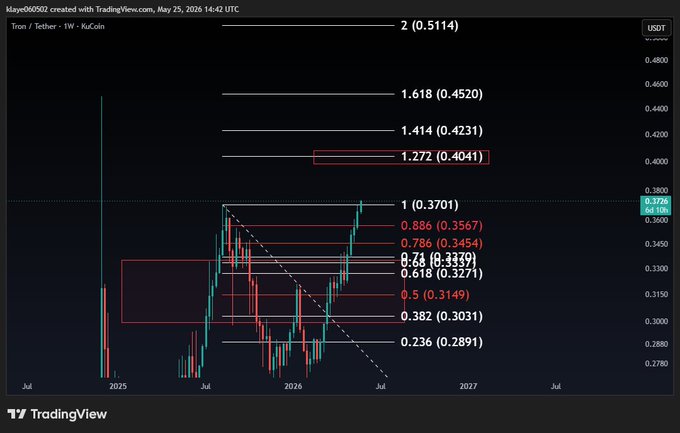Click the TradingView logo
Screen dimensions: 680x433
pyautogui.click(x=57, y=414)
